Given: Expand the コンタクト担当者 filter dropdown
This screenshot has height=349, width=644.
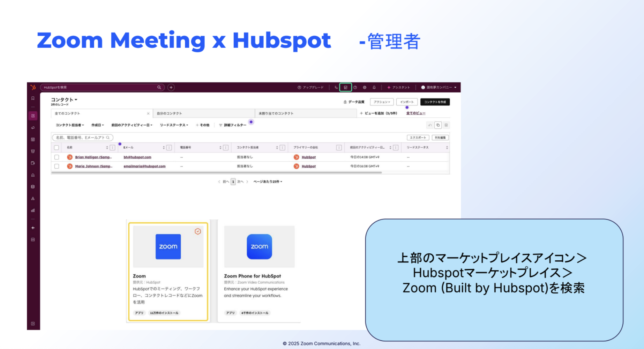Looking at the screenshot, I should point(70,125).
